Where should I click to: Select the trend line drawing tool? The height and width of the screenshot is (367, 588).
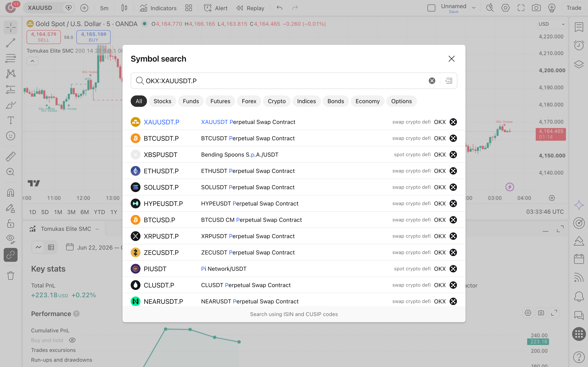(10, 43)
